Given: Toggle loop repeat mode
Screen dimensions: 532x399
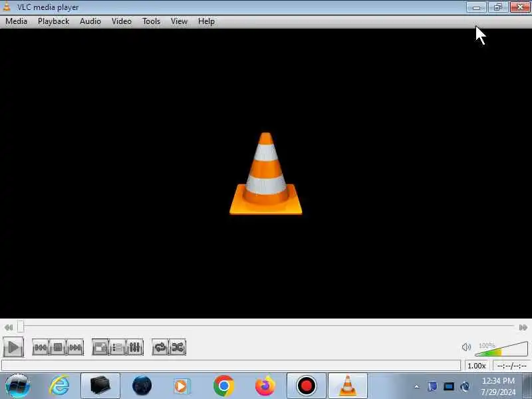Looking at the screenshot, I should pyautogui.click(x=160, y=347).
